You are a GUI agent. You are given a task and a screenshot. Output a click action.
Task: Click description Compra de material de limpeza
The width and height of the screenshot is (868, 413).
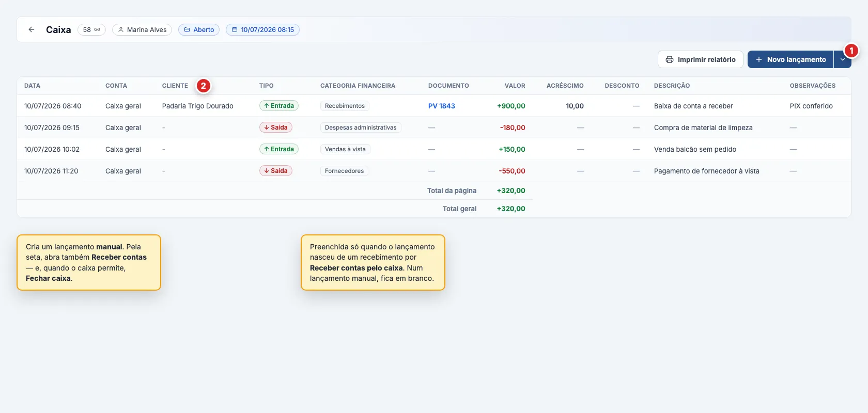tap(703, 128)
